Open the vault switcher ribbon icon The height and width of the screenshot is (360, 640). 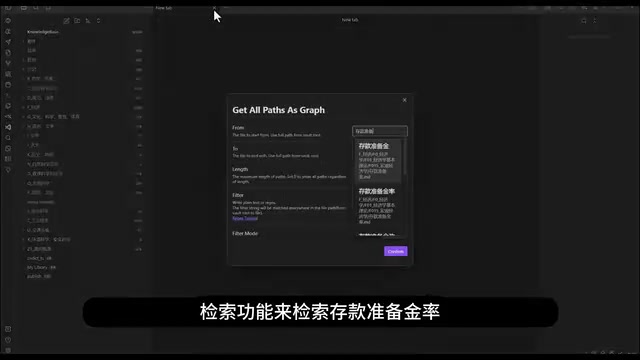[x=8, y=329]
